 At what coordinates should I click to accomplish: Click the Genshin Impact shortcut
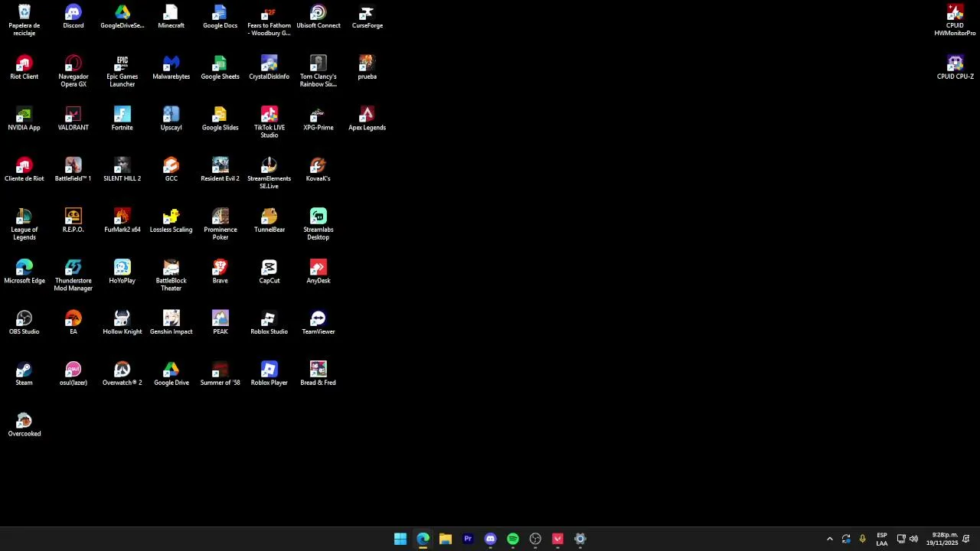(171, 323)
